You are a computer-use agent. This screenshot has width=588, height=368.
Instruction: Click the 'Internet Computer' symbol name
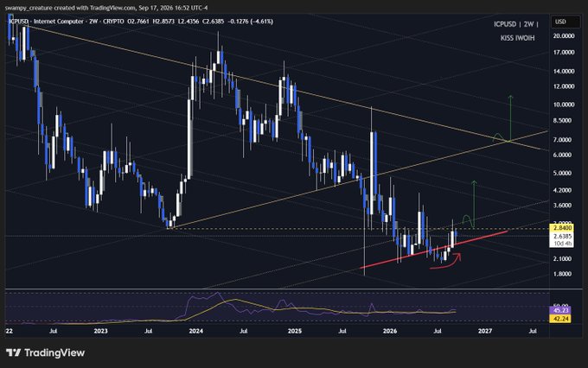coord(59,22)
